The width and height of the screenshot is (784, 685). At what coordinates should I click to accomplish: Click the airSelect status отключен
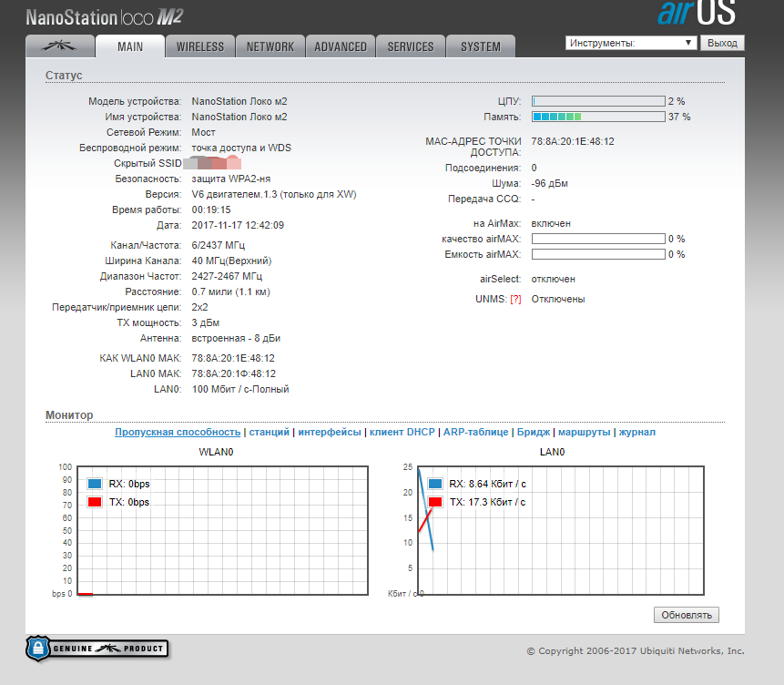[x=553, y=280]
